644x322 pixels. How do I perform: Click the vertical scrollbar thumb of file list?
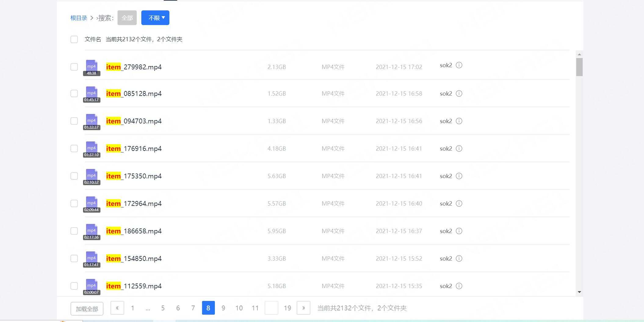click(x=579, y=67)
